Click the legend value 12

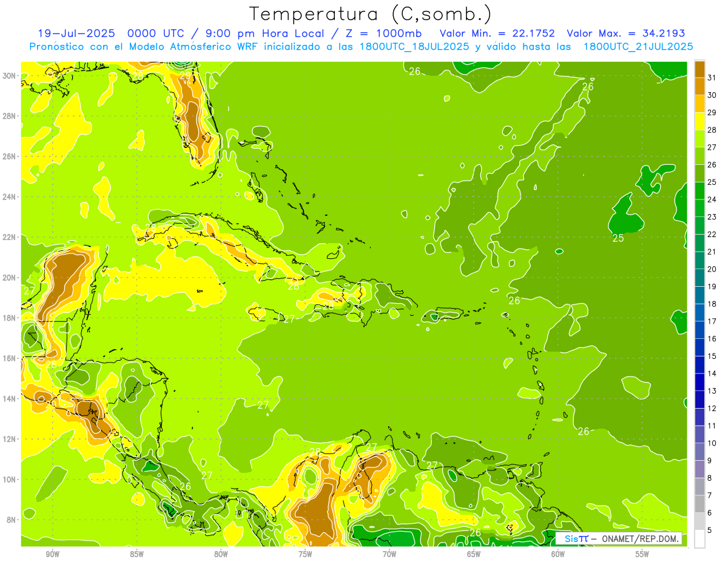(x=712, y=409)
